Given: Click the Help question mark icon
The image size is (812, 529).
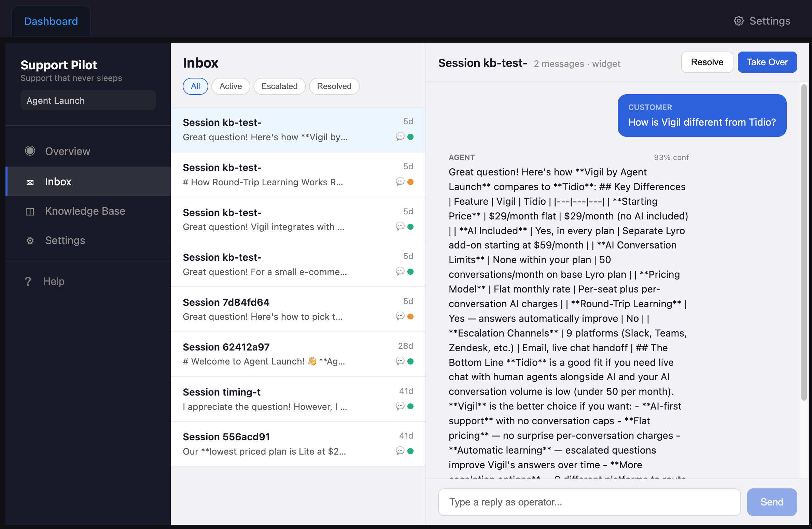Looking at the screenshot, I should coord(28,281).
